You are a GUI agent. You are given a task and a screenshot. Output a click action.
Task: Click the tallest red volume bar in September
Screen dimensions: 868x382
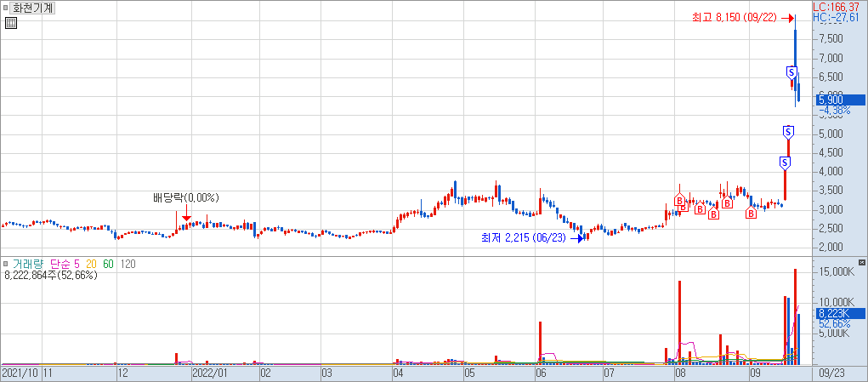tap(796, 316)
